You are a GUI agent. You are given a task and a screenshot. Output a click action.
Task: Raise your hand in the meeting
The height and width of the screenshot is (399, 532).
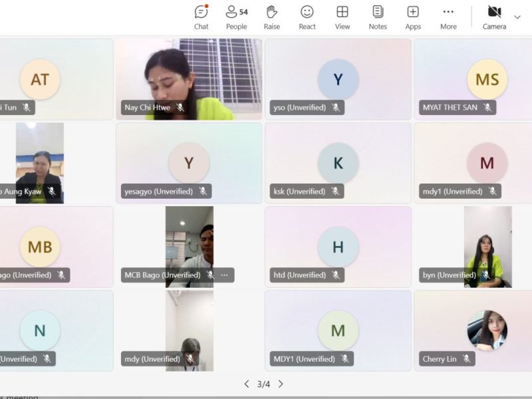pyautogui.click(x=272, y=18)
